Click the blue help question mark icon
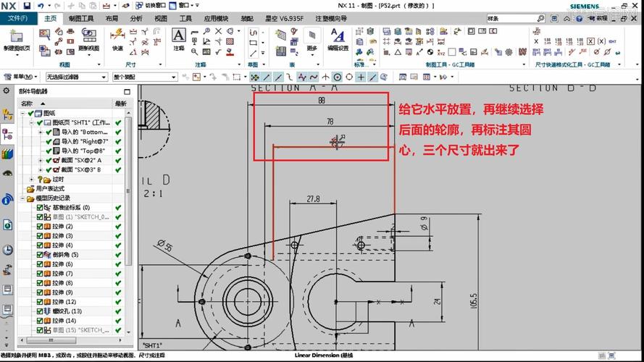644x362 pixels. pyautogui.click(x=579, y=19)
